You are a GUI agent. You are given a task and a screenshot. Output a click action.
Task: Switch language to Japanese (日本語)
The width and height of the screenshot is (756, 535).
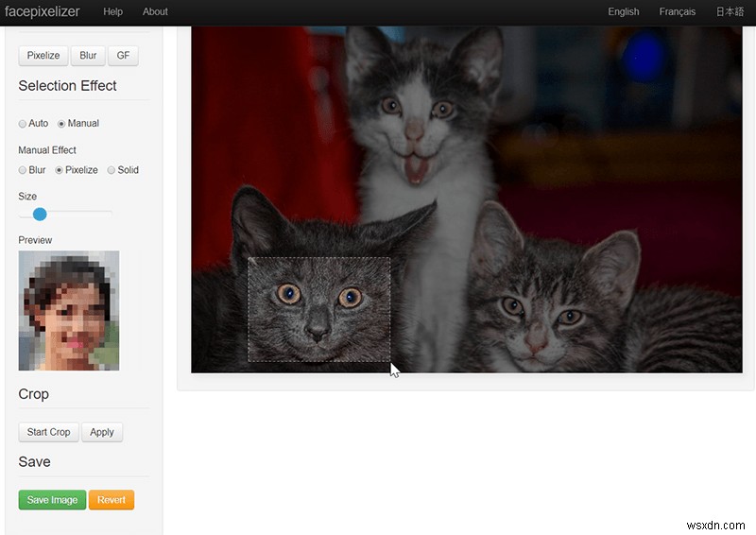click(x=730, y=11)
